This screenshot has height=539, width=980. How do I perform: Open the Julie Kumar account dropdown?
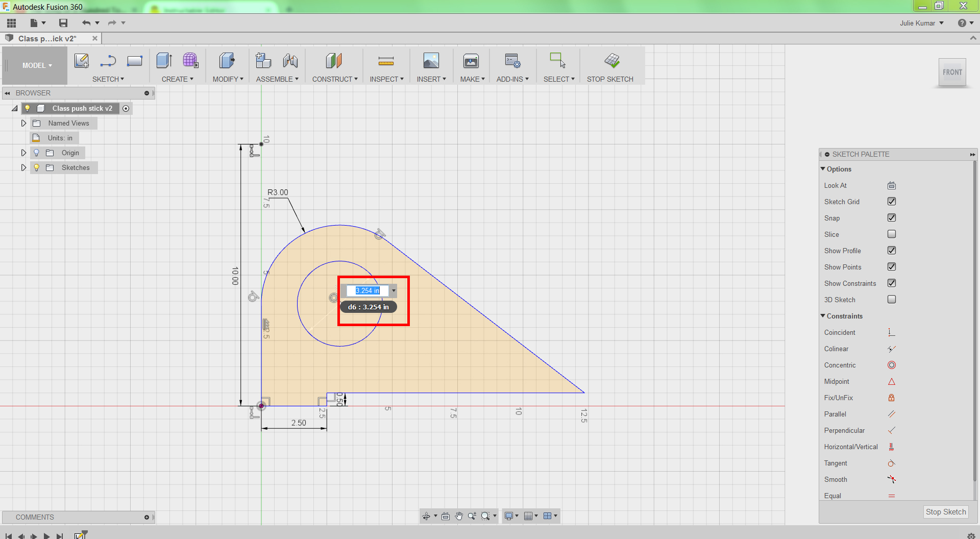pos(922,23)
